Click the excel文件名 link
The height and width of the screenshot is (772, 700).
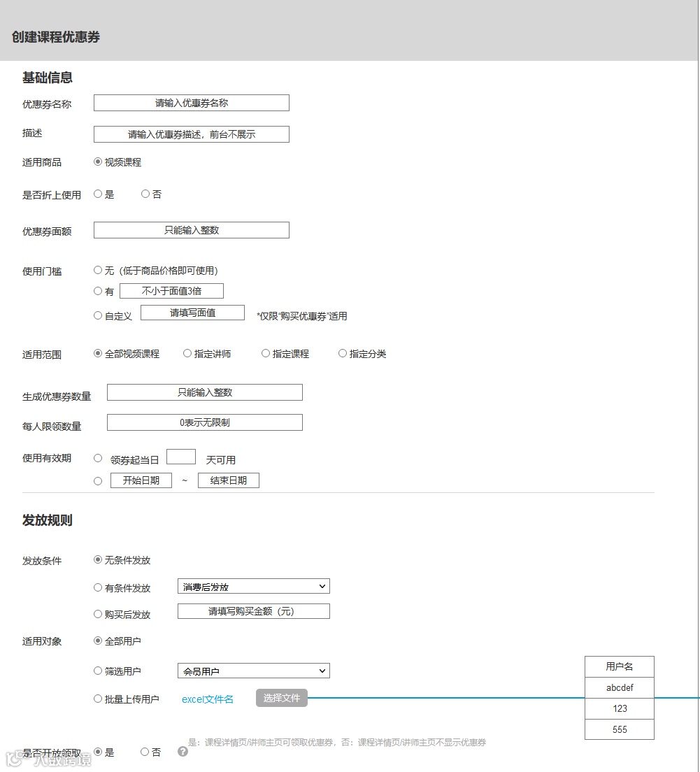click(207, 699)
